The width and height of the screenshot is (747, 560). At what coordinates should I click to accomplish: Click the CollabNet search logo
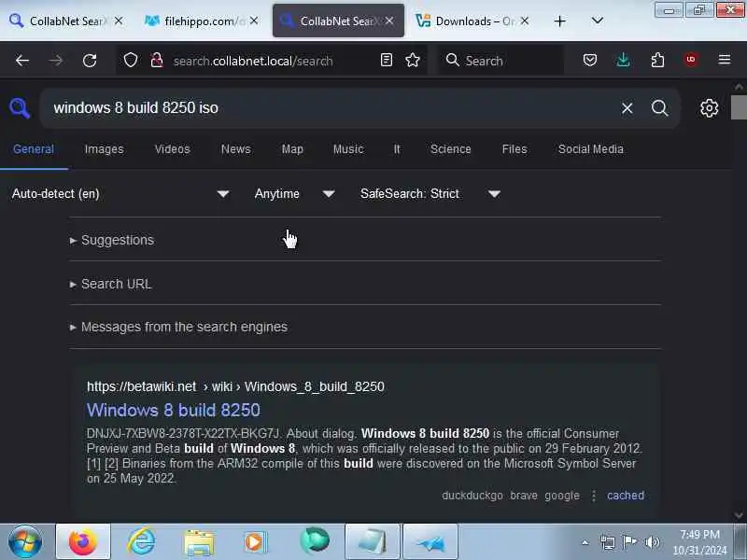[20, 108]
